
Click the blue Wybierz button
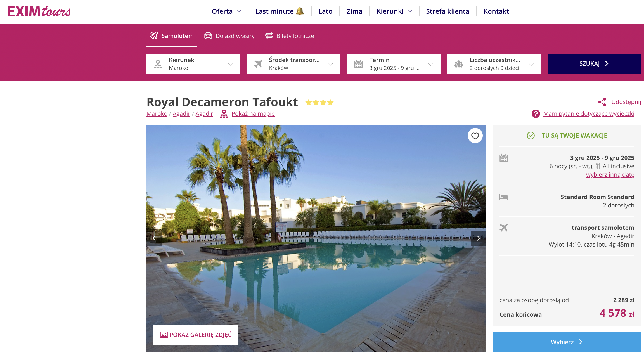tap(567, 342)
